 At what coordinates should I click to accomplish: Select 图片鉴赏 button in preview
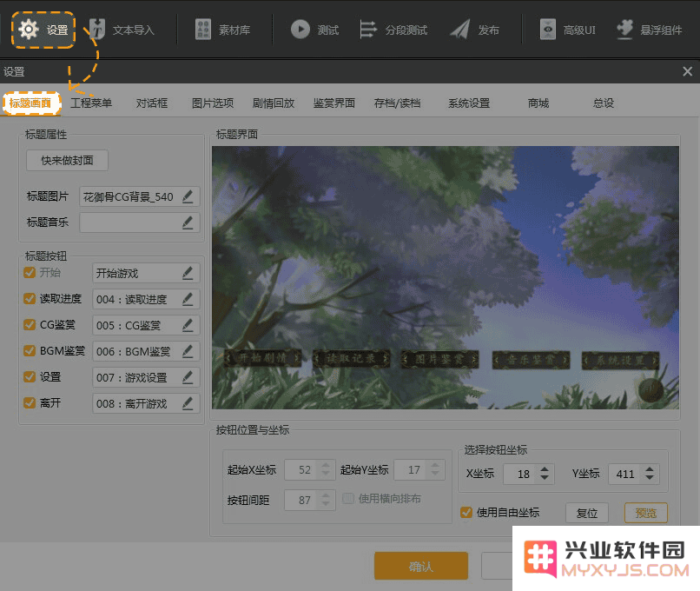(x=439, y=359)
